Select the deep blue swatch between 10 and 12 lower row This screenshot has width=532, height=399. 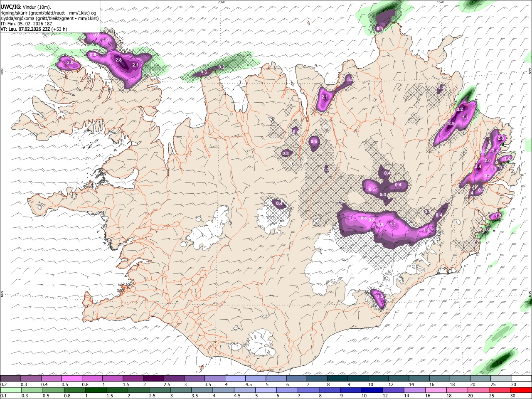coord(372,390)
